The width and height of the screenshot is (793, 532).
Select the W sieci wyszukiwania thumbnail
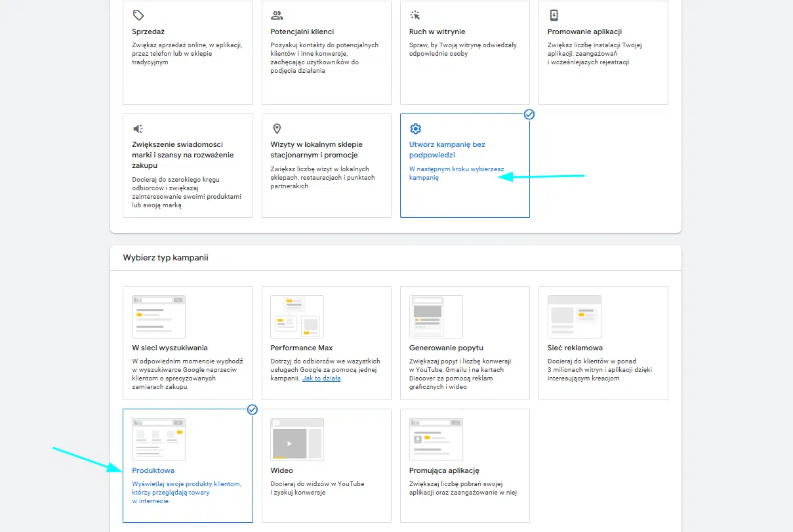click(159, 316)
